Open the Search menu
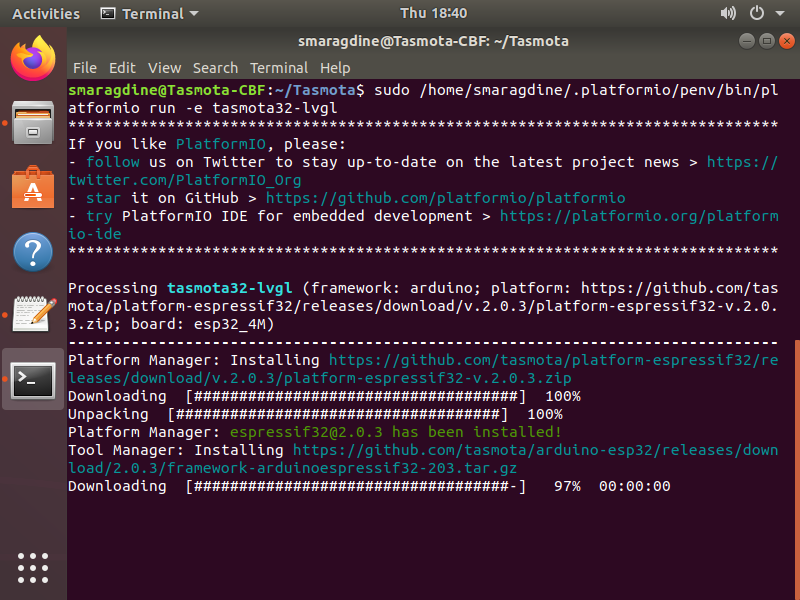 click(215, 68)
